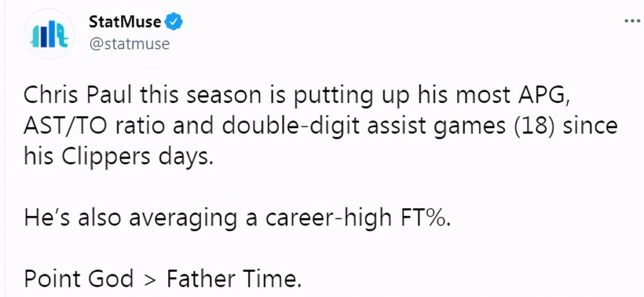This screenshot has height=297, width=644.
Task: Open the three-dot more options menu
Action: 632,21
